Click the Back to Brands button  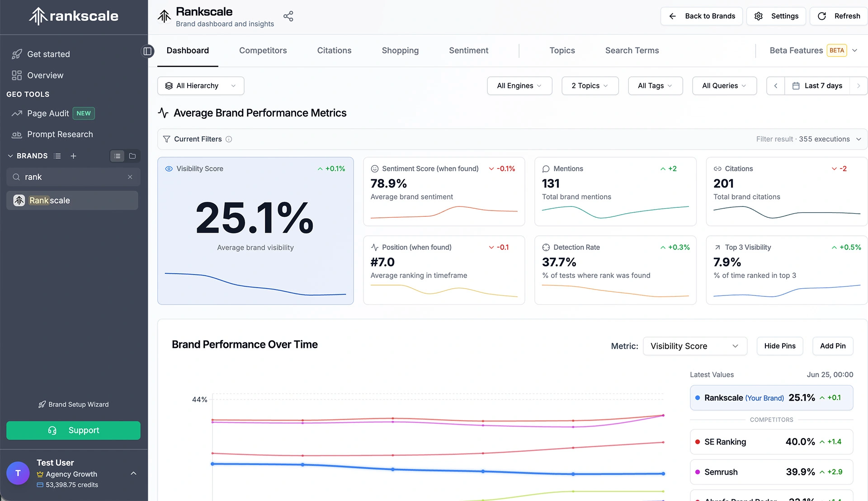point(702,16)
